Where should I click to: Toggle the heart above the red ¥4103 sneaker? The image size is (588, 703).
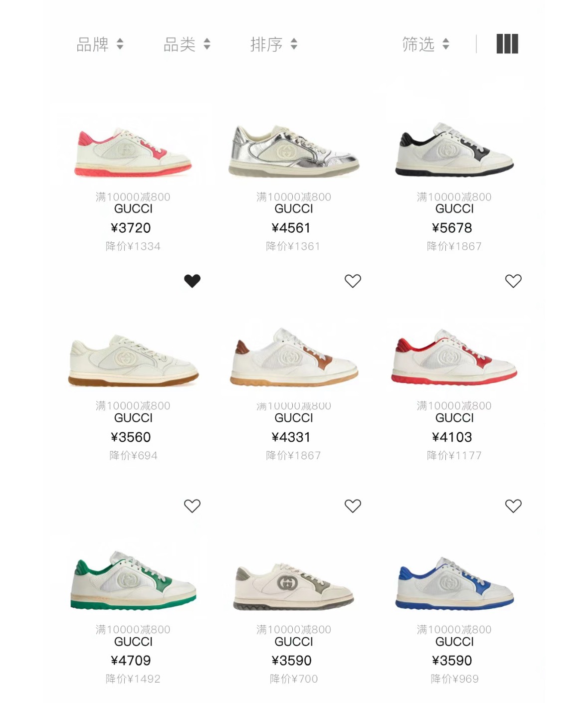513,281
